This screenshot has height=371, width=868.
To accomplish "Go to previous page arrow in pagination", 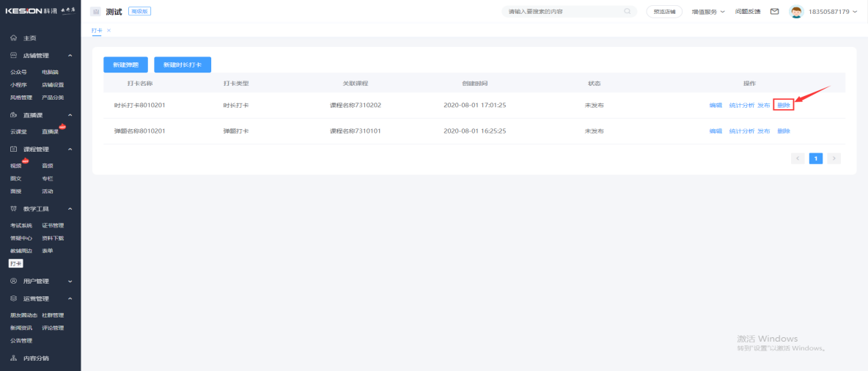I will point(798,158).
